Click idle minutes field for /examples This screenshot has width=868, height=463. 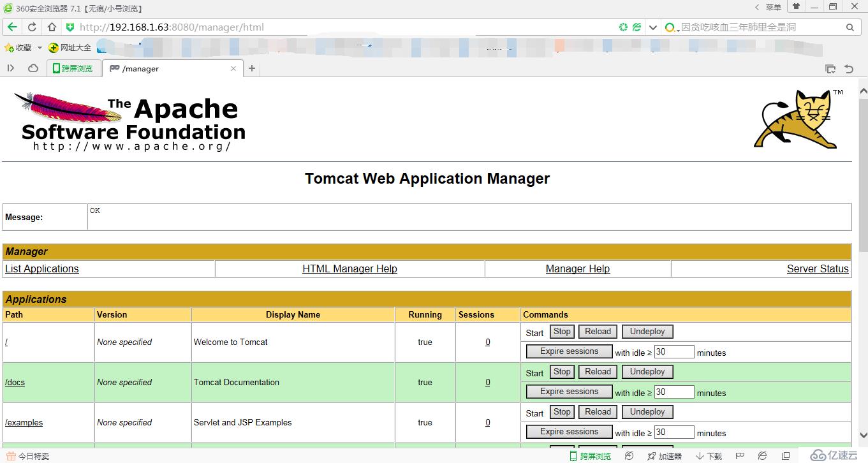pyautogui.click(x=674, y=432)
